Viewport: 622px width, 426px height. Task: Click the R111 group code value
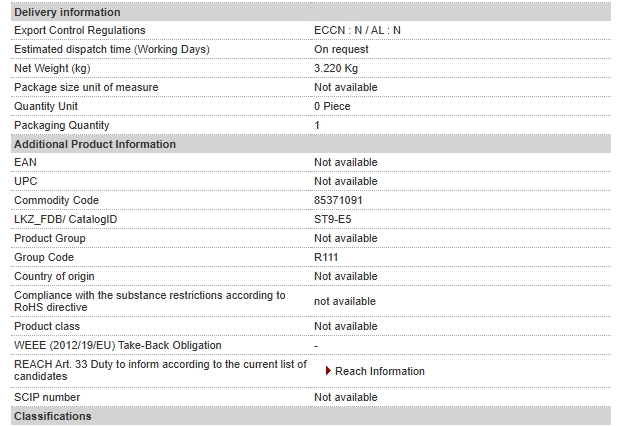pos(326,257)
